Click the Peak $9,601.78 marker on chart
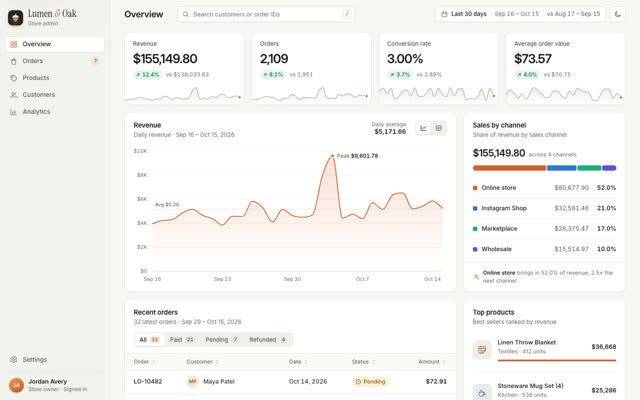Viewport: 640px width, 400px height. click(x=333, y=156)
